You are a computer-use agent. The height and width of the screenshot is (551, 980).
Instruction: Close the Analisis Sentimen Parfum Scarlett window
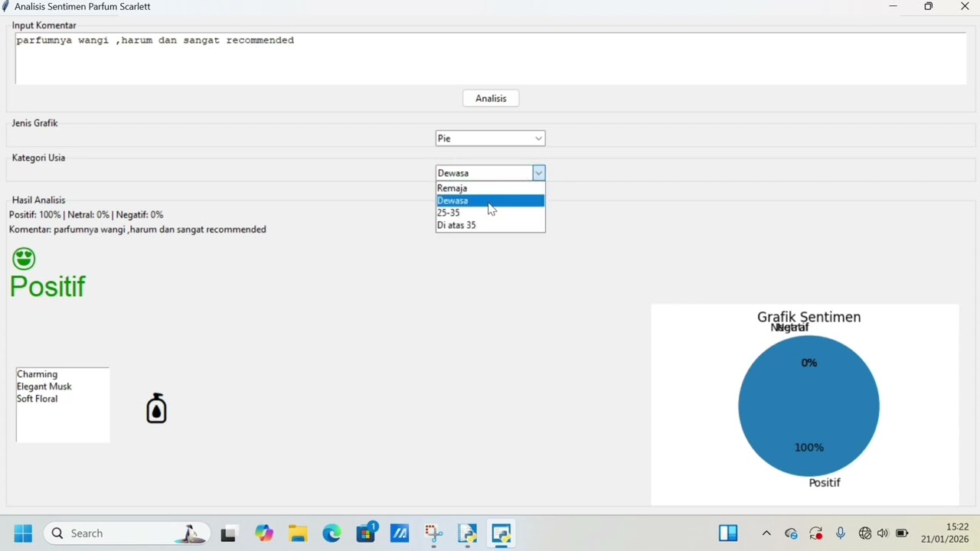[965, 7]
